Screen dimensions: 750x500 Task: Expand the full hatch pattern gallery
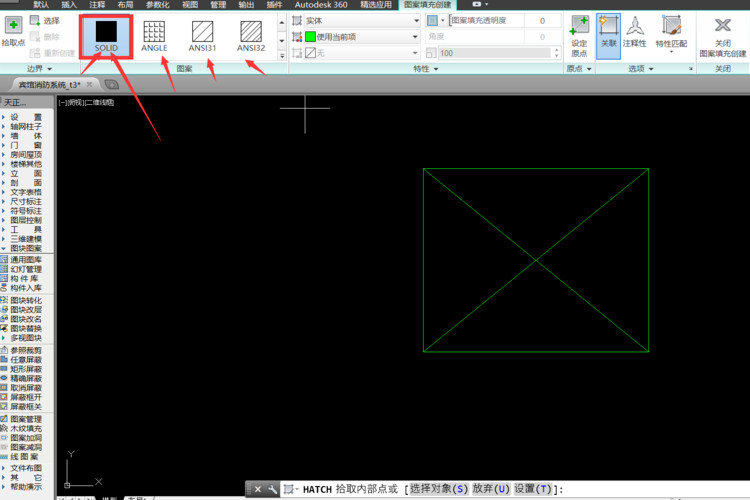pyautogui.click(x=282, y=56)
